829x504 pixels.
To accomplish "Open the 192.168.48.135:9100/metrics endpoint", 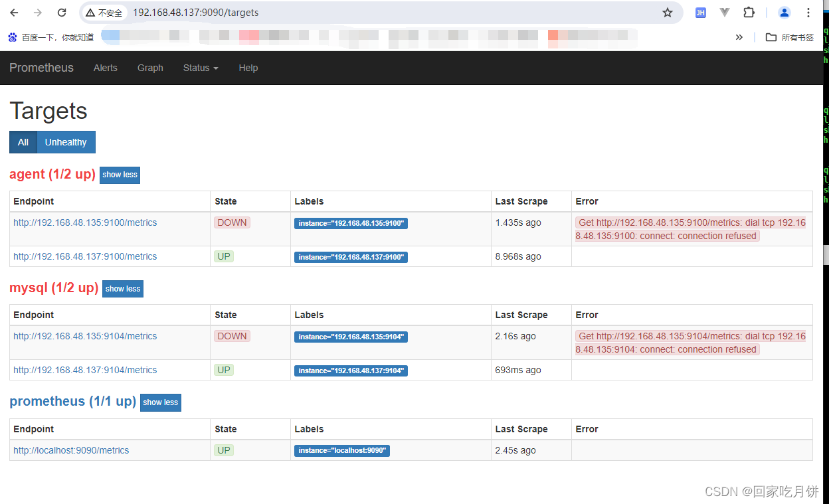I will (x=85, y=222).
